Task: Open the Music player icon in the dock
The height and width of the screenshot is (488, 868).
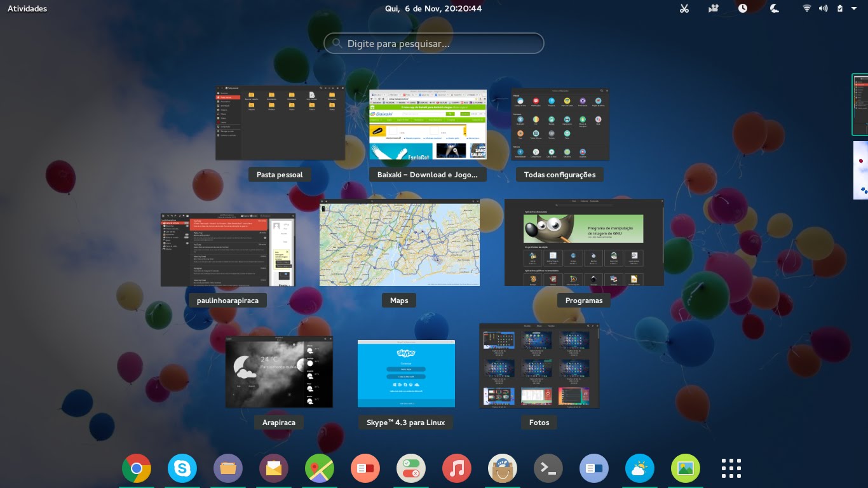Action: (457, 468)
